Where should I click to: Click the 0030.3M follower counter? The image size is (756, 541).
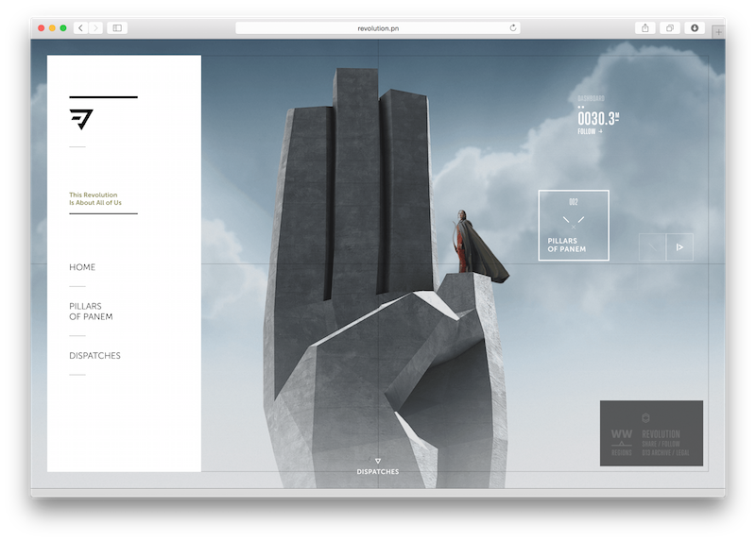pyautogui.click(x=598, y=119)
